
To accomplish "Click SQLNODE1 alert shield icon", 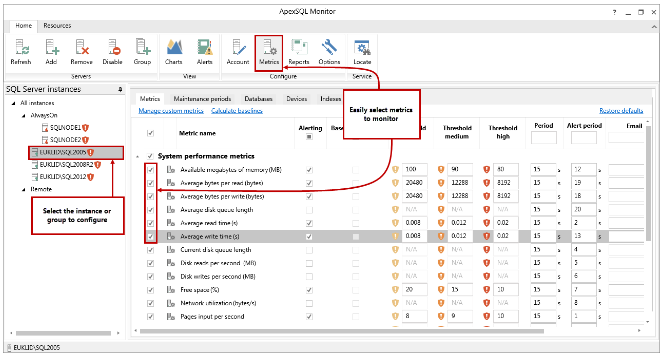I will click(85, 127).
